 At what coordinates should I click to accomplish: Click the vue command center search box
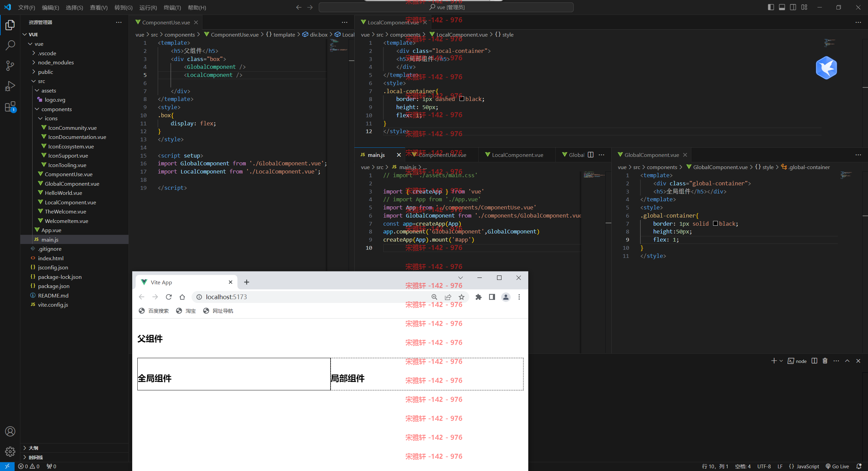point(446,7)
